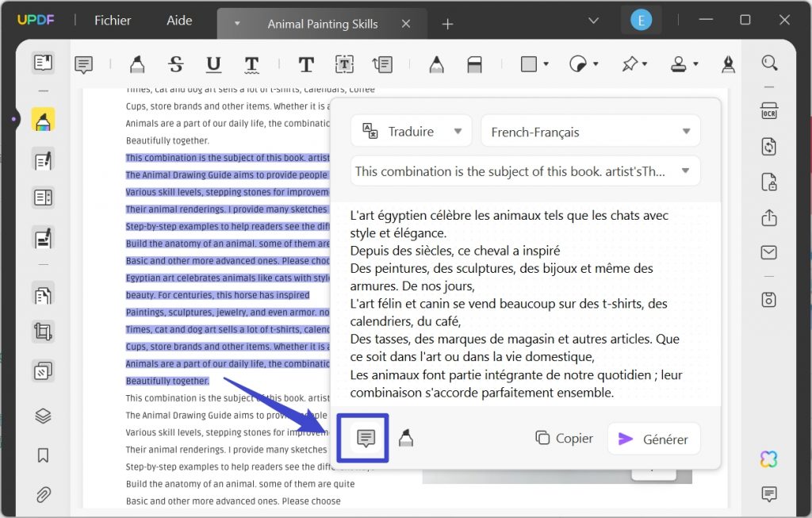Image resolution: width=812 pixels, height=518 pixels.
Task: Open the tab options dropdown arrow
Action: (x=237, y=23)
